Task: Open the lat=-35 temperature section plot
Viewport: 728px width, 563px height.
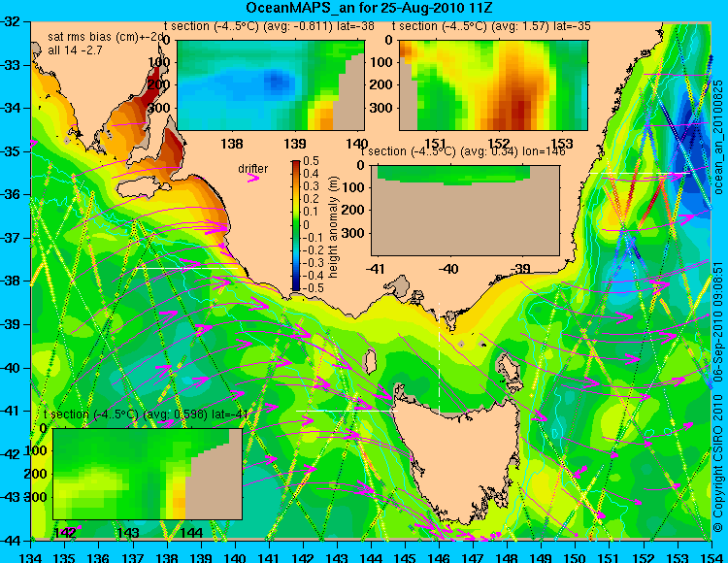Action: tap(493, 85)
